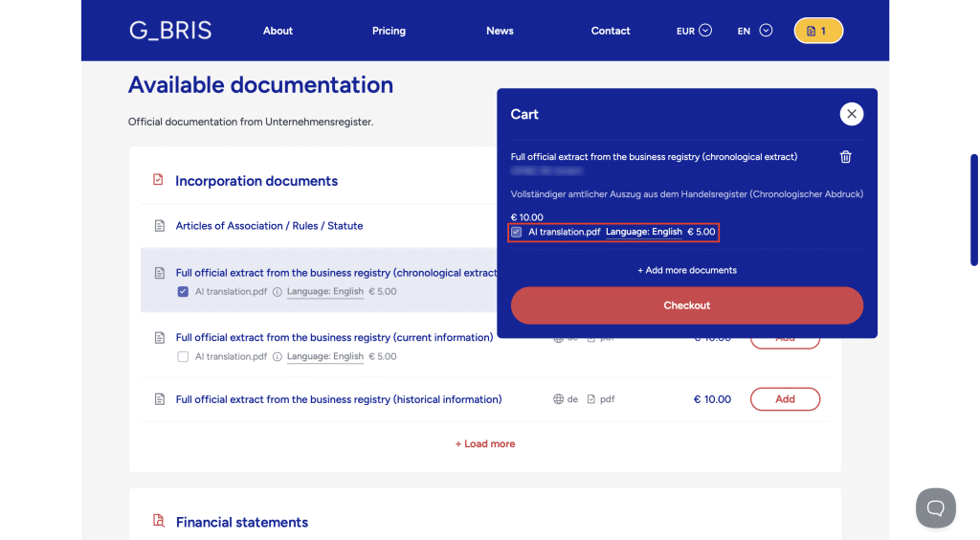Expand the EN language dropdown
980x540 pixels.
pos(754,31)
